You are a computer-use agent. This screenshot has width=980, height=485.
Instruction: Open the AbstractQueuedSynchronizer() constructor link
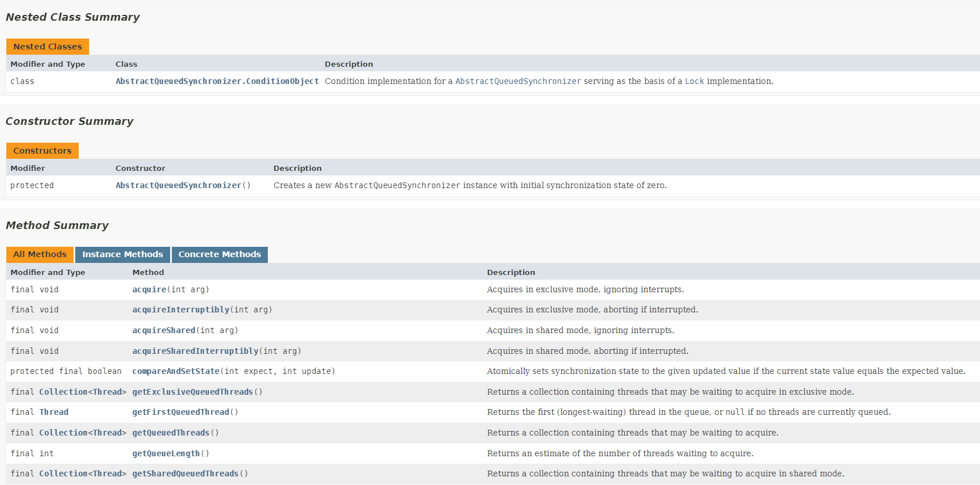click(178, 185)
